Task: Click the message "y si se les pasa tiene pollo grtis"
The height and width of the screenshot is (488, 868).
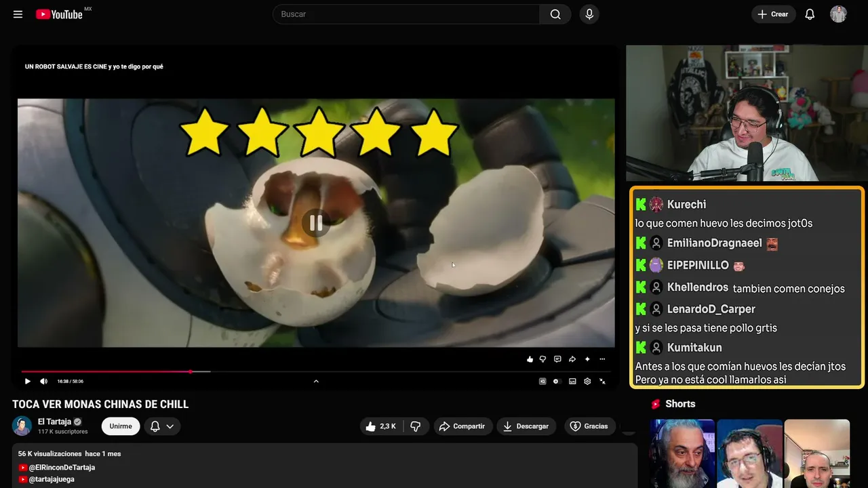Action: (706, 328)
